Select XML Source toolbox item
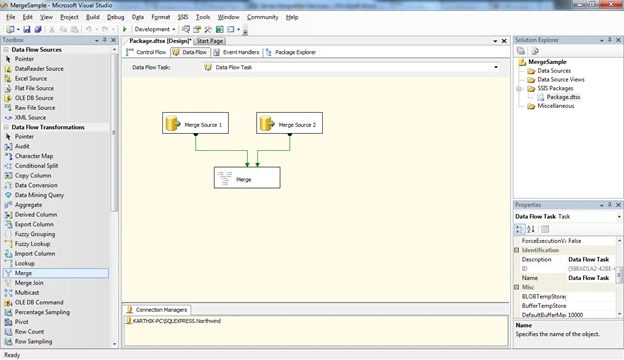The image size is (624, 360). click(x=30, y=117)
